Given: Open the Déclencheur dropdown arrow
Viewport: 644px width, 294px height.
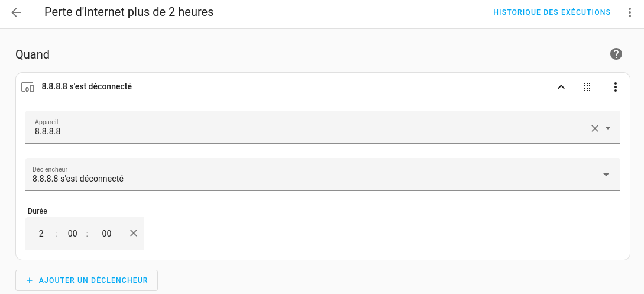Looking at the screenshot, I should (x=606, y=175).
